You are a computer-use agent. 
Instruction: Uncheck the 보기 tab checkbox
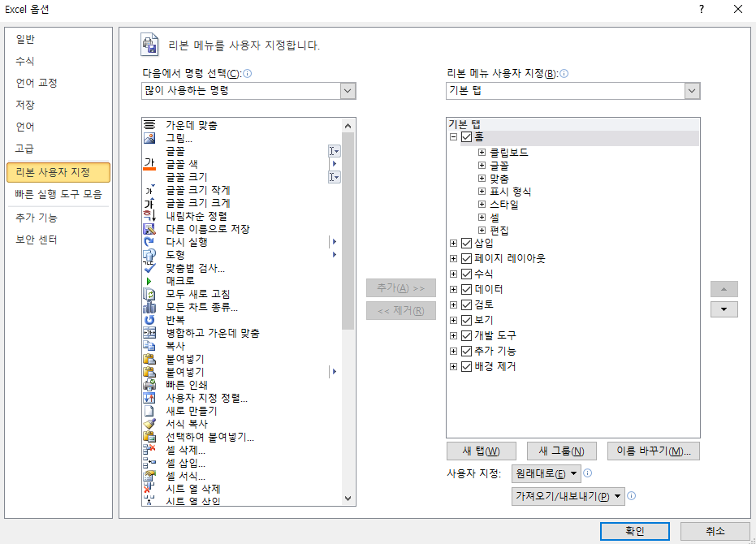[466, 320]
